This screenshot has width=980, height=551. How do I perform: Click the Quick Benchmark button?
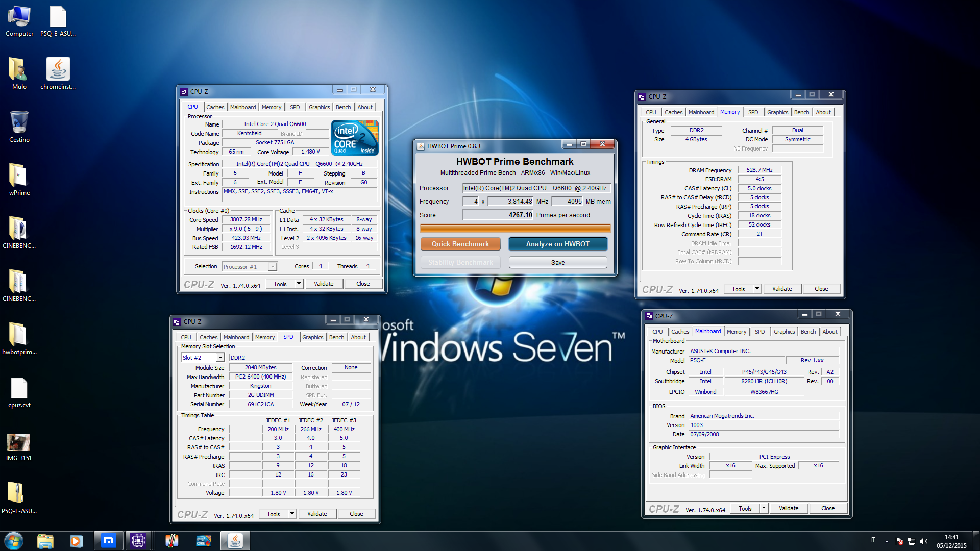tap(460, 244)
